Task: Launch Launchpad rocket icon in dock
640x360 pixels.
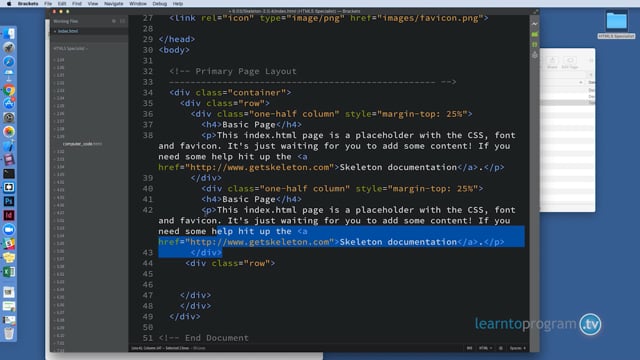Action: click(x=9, y=48)
